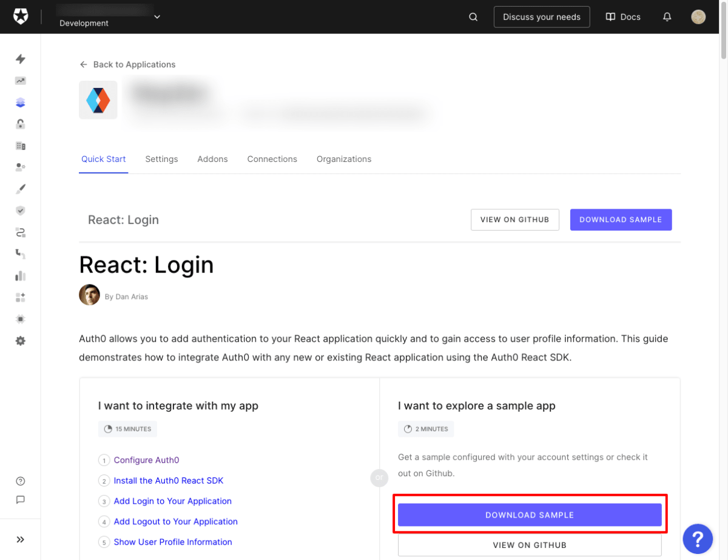The width and height of the screenshot is (728, 560).
Task: Switch to the Connections tab
Action: pyautogui.click(x=272, y=159)
